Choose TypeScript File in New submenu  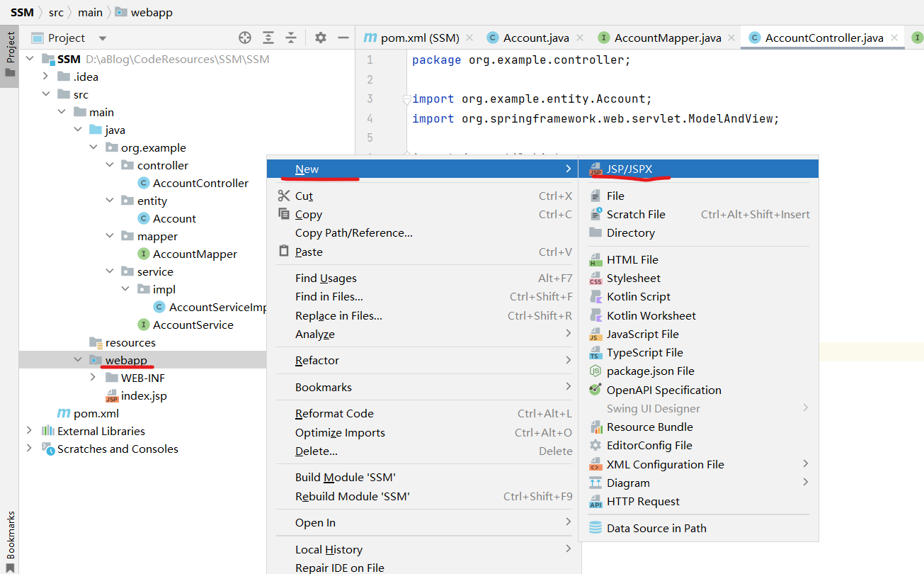coord(698,352)
